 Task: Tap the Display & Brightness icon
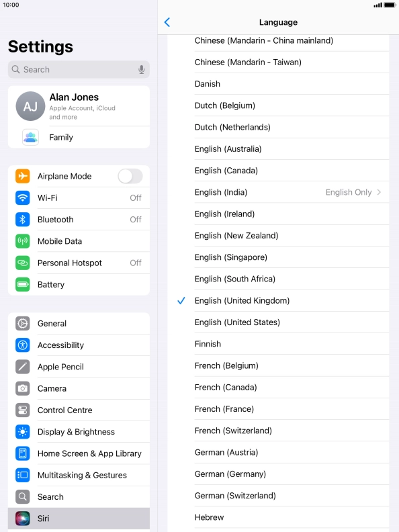click(x=23, y=432)
